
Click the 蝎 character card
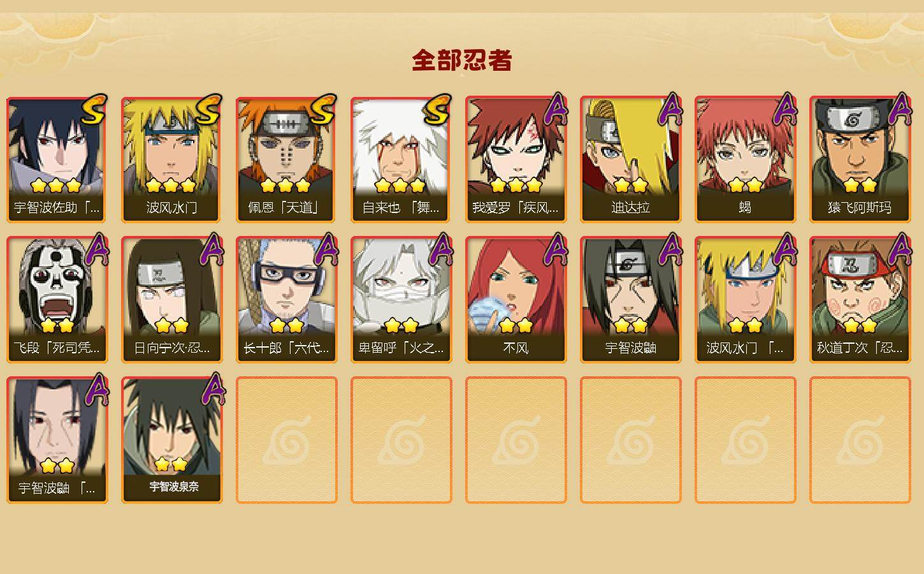(745, 159)
